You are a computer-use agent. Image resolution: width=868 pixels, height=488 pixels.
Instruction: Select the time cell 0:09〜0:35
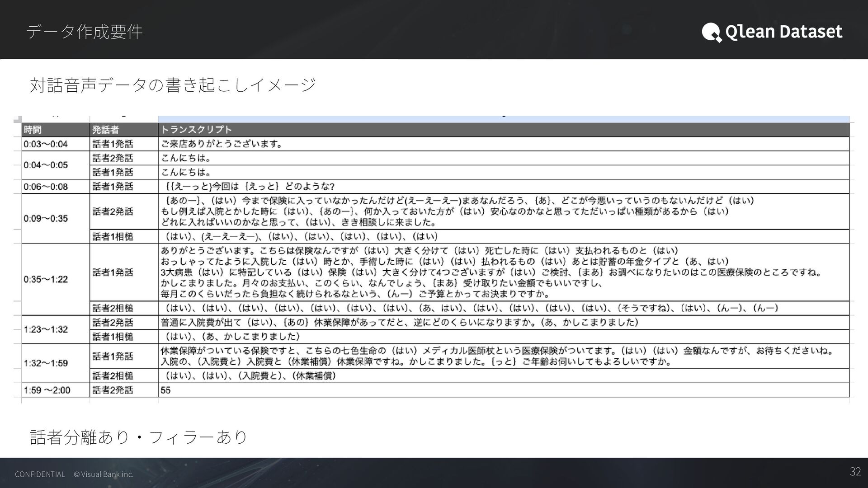[x=56, y=219]
